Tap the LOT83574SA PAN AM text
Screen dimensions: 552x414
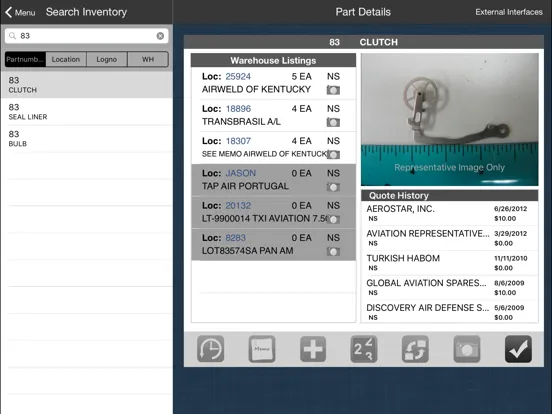(247, 251)
